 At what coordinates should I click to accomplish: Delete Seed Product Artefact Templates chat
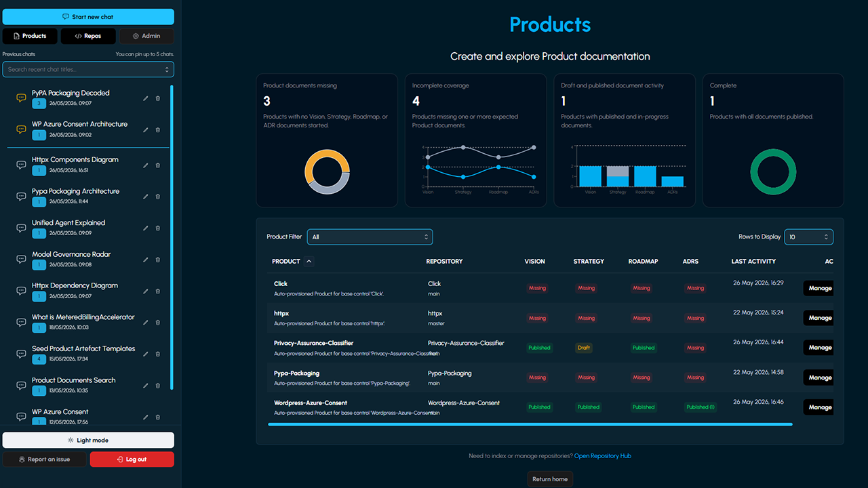(158, 354)
